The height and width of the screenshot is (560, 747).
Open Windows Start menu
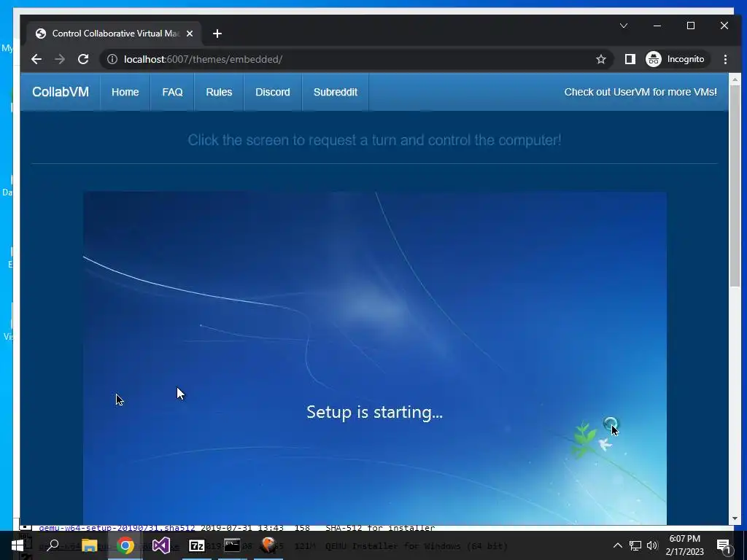18,545
